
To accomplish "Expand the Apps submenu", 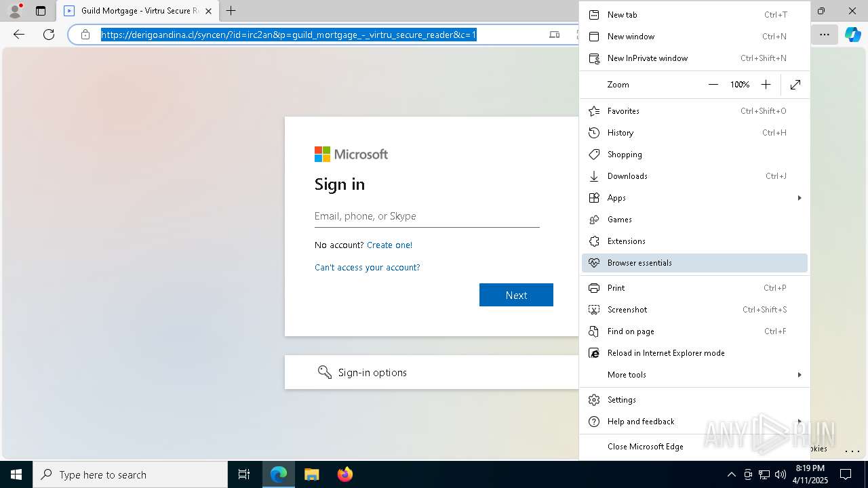I will 694,198.
